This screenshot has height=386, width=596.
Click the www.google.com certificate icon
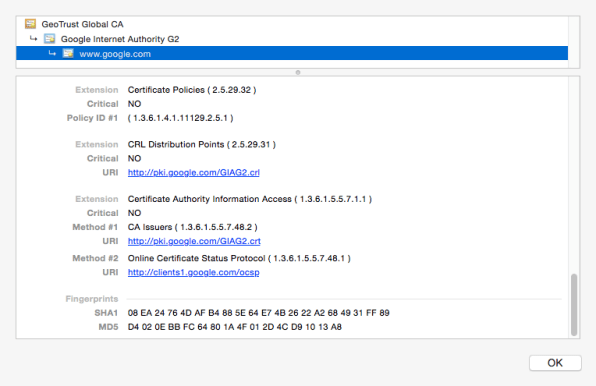click(x=68, y=54)
